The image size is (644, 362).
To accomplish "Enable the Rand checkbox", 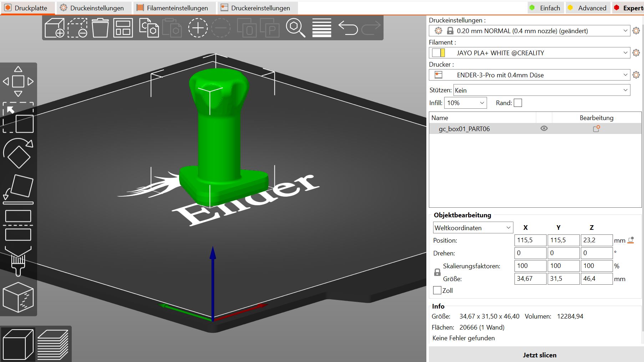I will click(x=518, y=103).
